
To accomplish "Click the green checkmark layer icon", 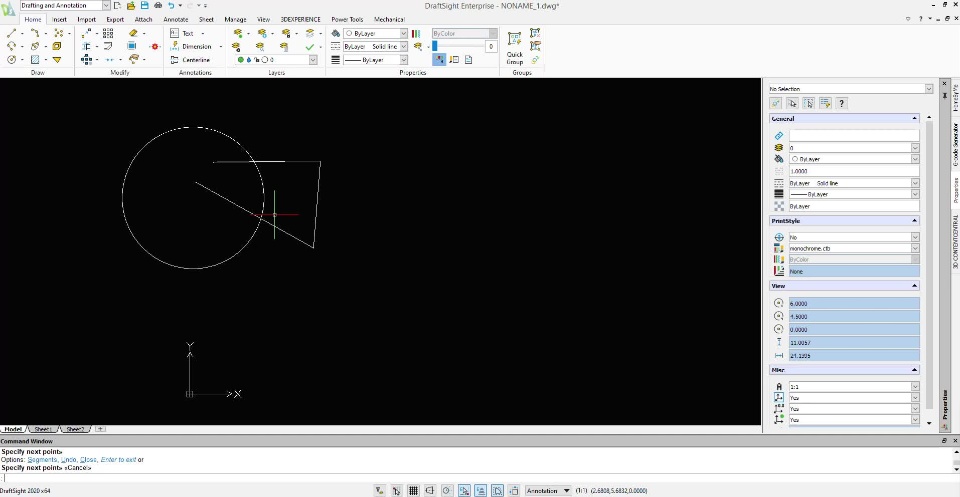I will coord(309,47).
